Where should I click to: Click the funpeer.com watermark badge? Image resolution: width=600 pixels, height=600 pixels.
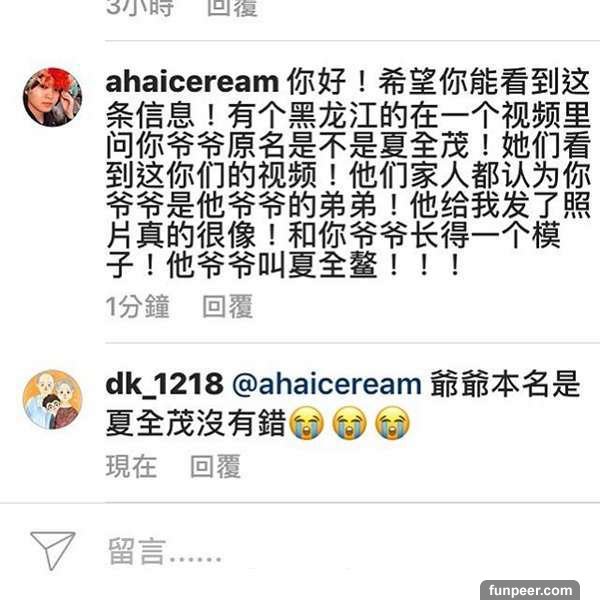pos(530,590)
